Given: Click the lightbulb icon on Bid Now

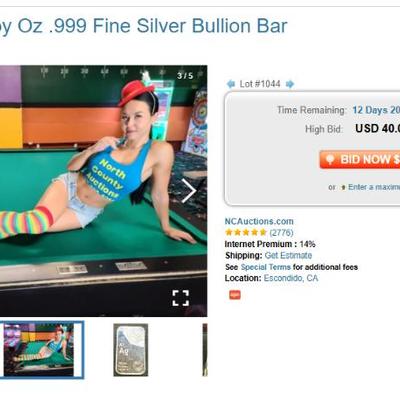Looking at the screenshot, I should pos(330,160).
